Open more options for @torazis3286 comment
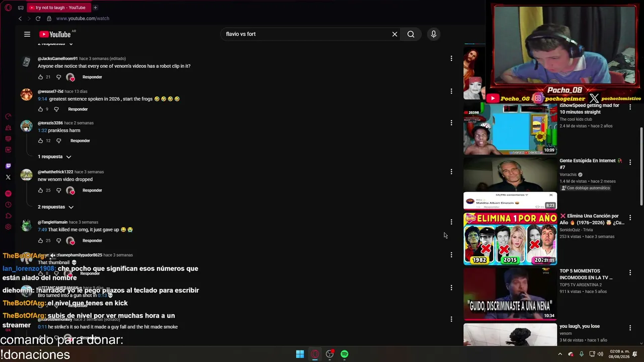 click(x=451, y=123)
